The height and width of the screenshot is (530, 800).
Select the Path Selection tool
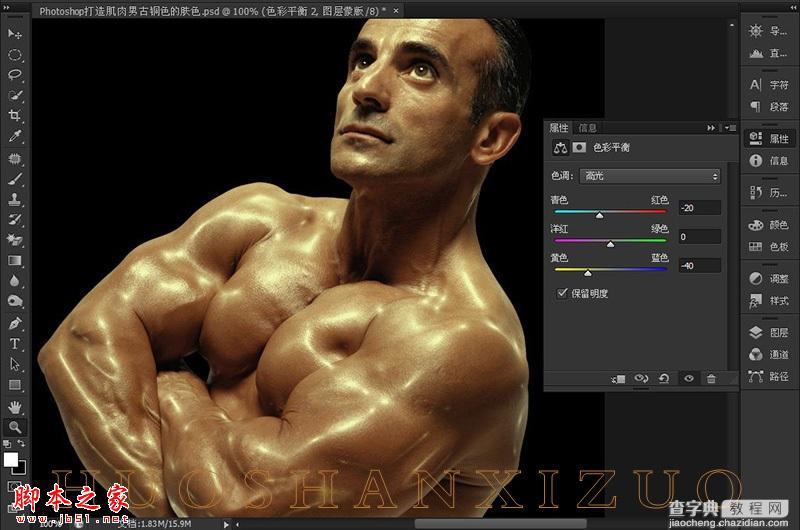tap(14, 364)
